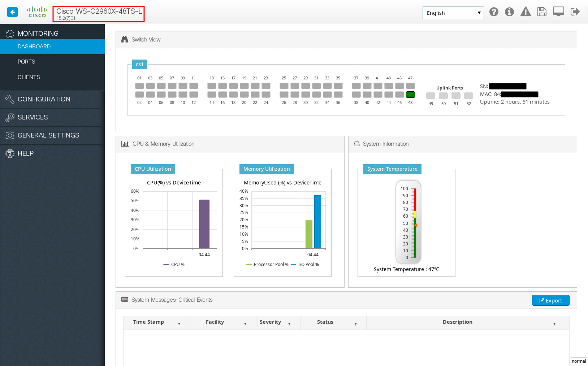
Task: Select switch port 01
Action: click(x=139, y=86)
